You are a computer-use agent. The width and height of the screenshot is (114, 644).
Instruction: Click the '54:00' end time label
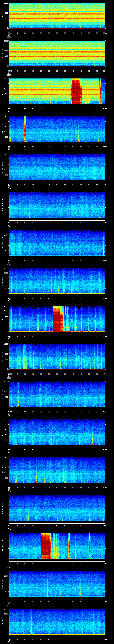coord(105,639)
